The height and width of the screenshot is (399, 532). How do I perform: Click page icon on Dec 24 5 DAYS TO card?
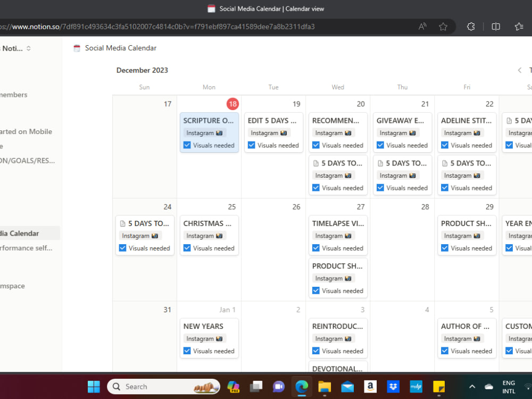[x=122, y=223]
